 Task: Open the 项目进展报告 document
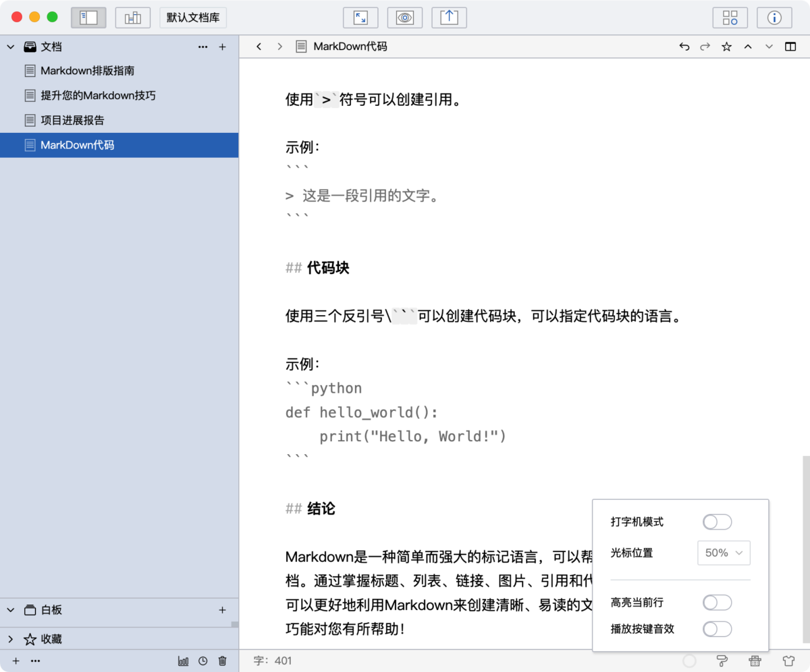click(x=119, y=121)
